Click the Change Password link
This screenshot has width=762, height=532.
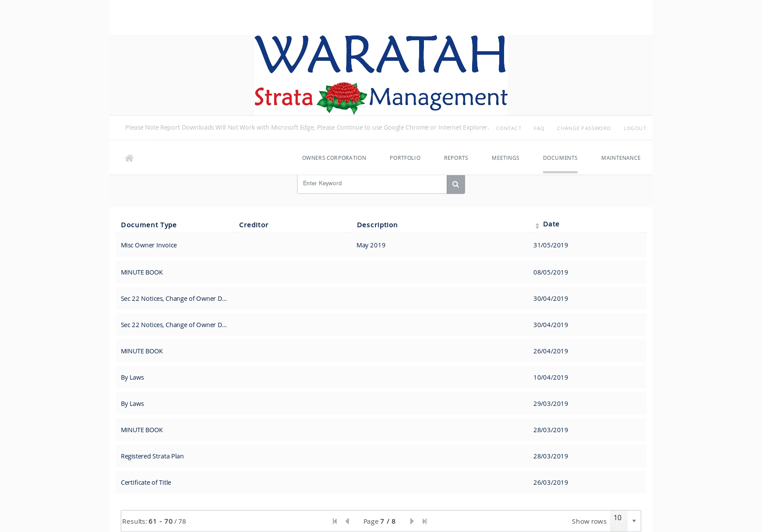(x=584, y=128)
